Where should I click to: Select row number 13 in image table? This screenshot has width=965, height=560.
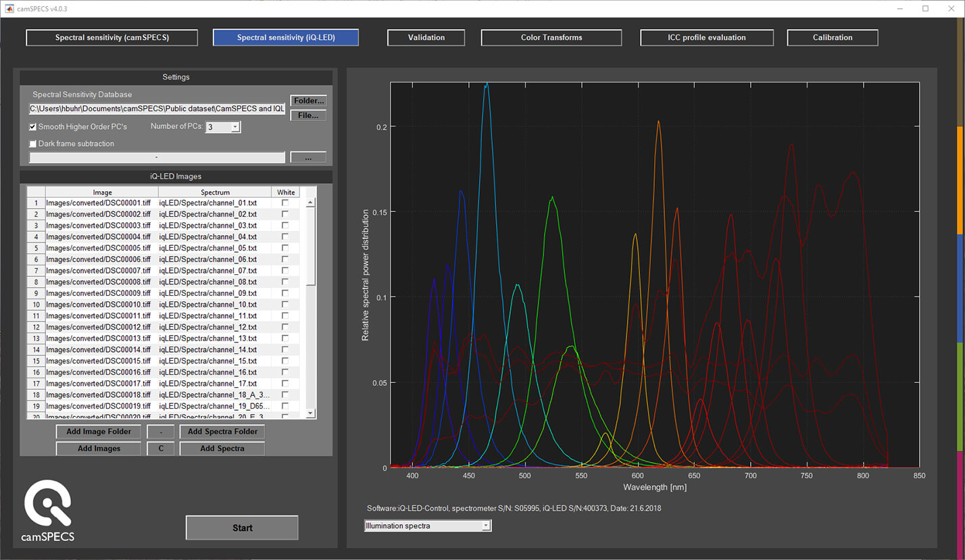[36, 338]
